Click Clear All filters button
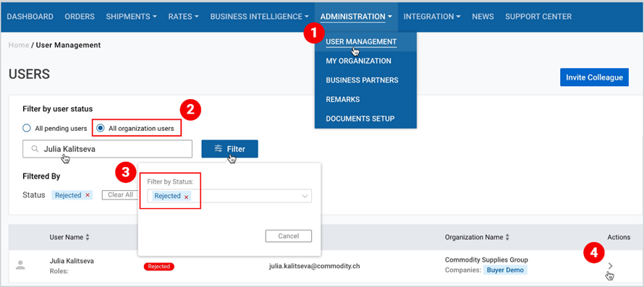Viewport: 644px width, 287px height. [x=120, y=195]
